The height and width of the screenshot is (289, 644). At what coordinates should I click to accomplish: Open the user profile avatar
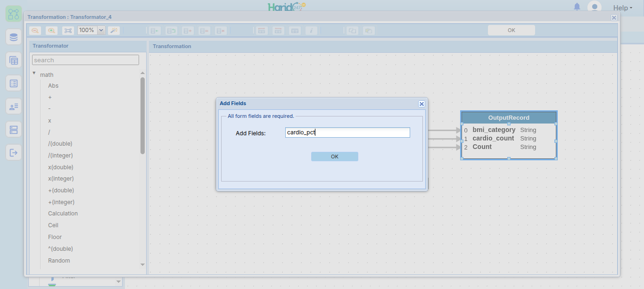click(594, 7)
